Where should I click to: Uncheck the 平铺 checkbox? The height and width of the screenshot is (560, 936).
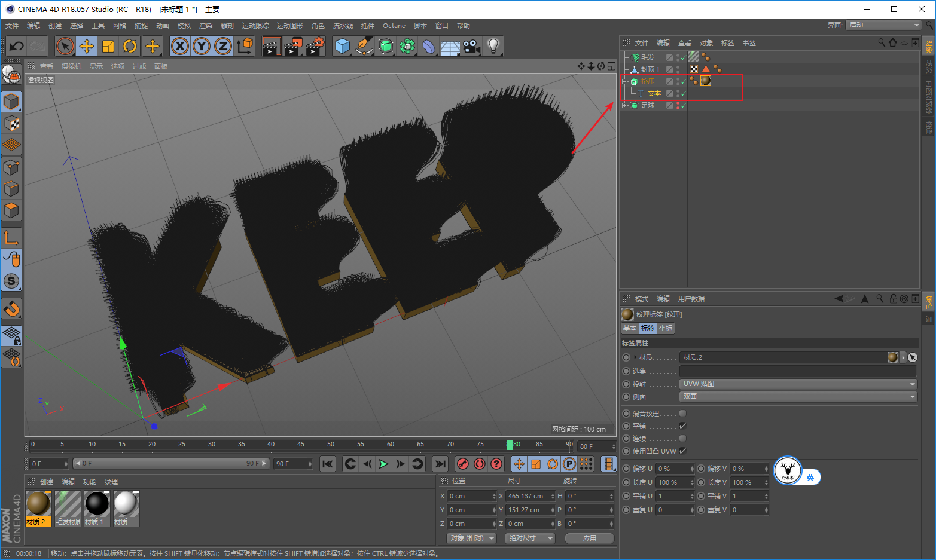(682, 426)
